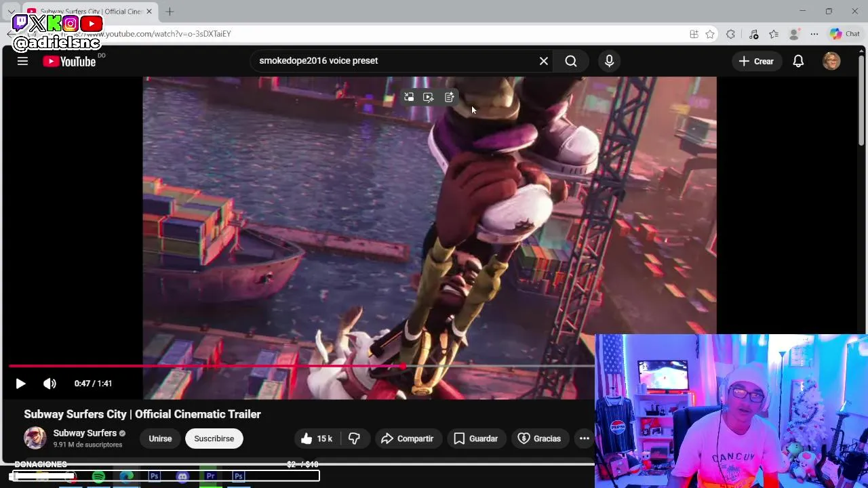
Task: Dislike the video with thumbs down
Action: coord(354,439)
